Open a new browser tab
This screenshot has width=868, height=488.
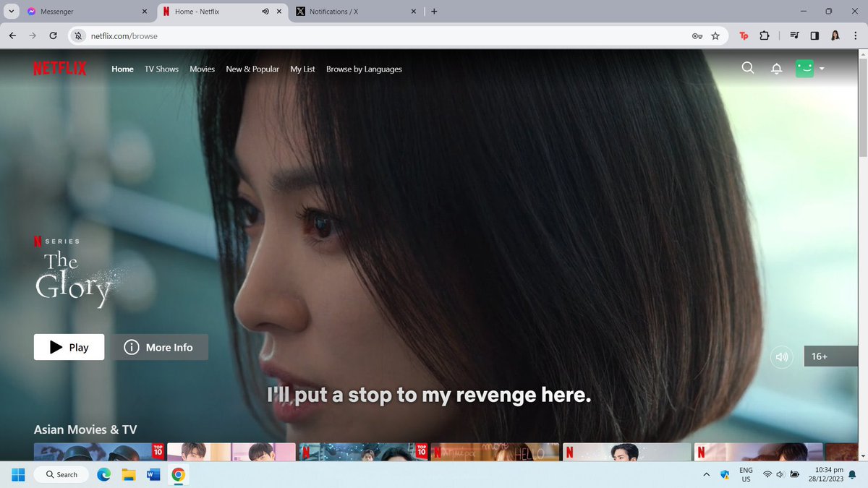click(434, 12)
